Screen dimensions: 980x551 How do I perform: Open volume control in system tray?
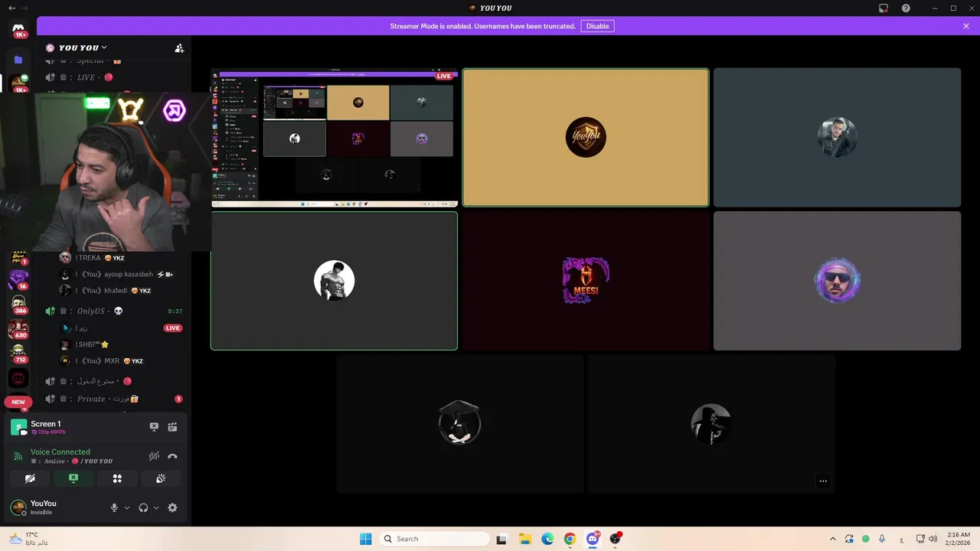(x=933, y=539)
